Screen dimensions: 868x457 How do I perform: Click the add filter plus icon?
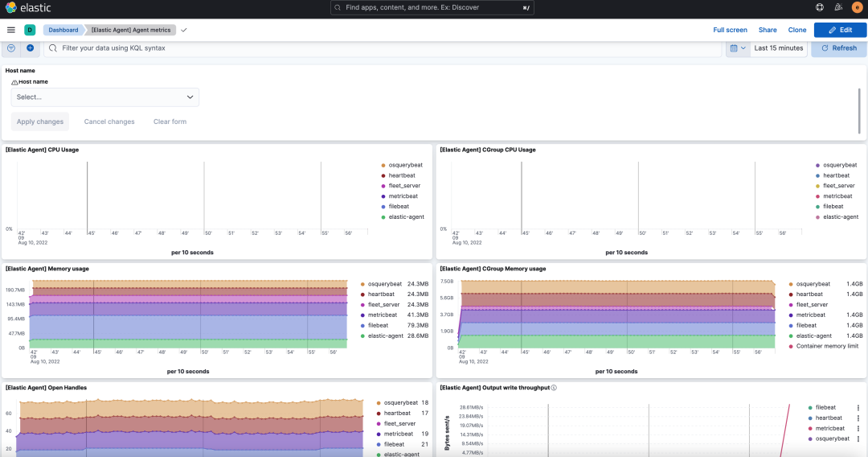coord(30,48)
